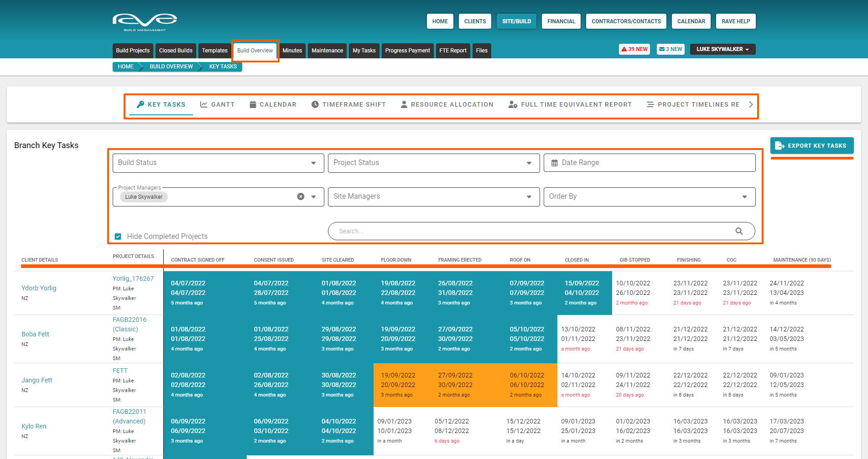868x459 pixels.
Task: Open the Project Status dropdown
Action: (x=529, y=163)
